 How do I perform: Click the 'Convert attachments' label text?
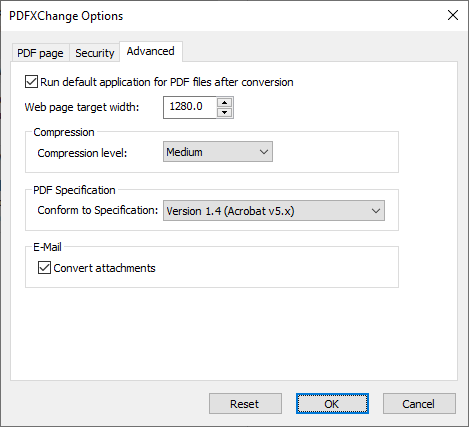pos(104,268)
